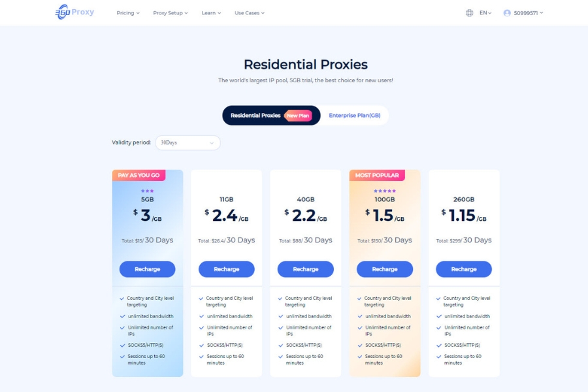The width and height of the screenshot is (588, 392).
Task: Click the Total: $88/30 Days text
Action: click(306, 240)
